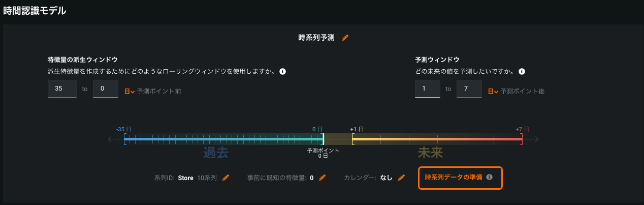Click the 時系列データの準備 button

click(x=454, y=178)
